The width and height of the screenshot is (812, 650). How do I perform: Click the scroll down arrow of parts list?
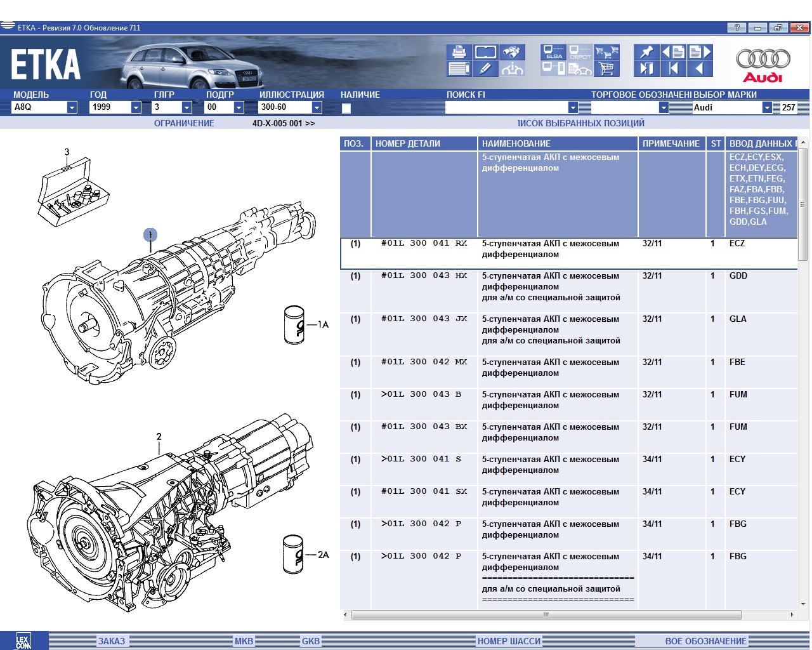click(804, 604)
